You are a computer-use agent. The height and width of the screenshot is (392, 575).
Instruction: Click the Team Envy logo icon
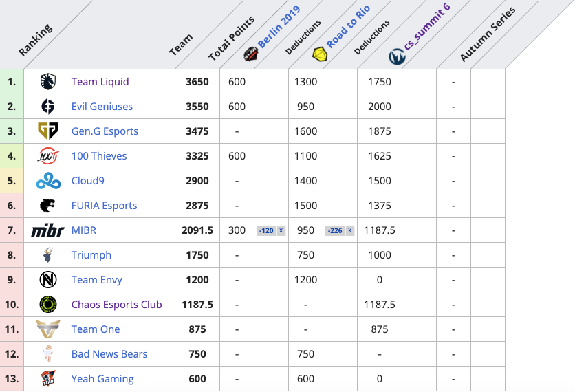point(48,280)
